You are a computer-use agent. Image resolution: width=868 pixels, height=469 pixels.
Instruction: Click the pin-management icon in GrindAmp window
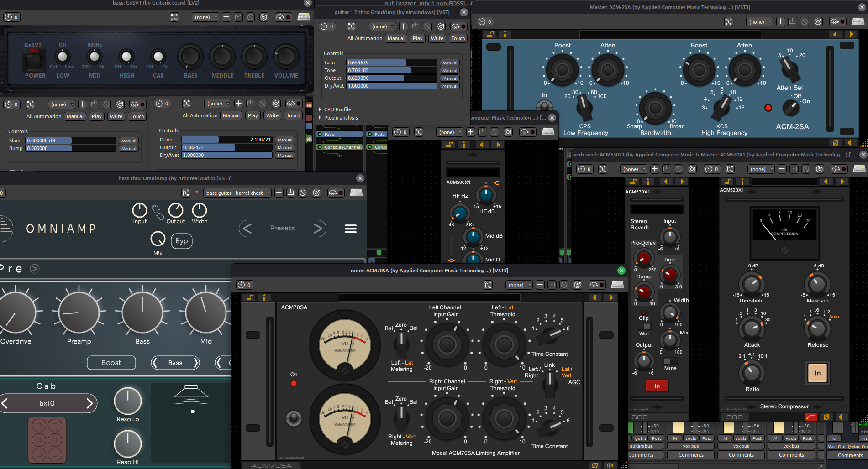[351, 26]
